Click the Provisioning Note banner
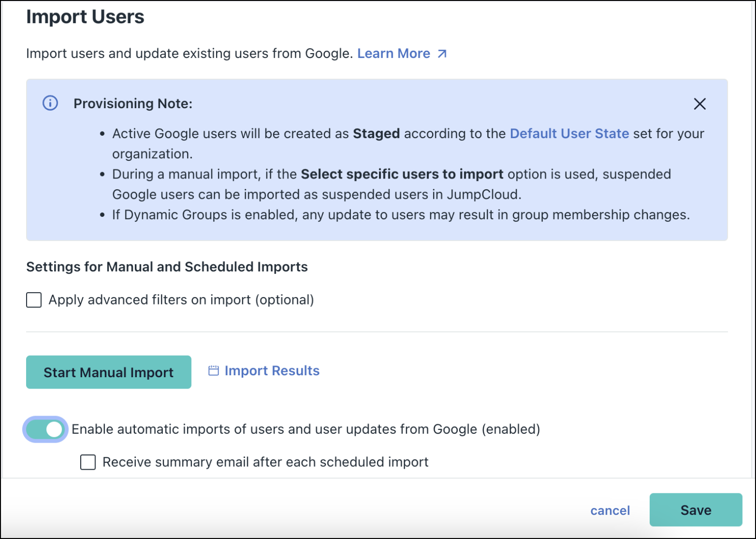 [x=377, y=159]
